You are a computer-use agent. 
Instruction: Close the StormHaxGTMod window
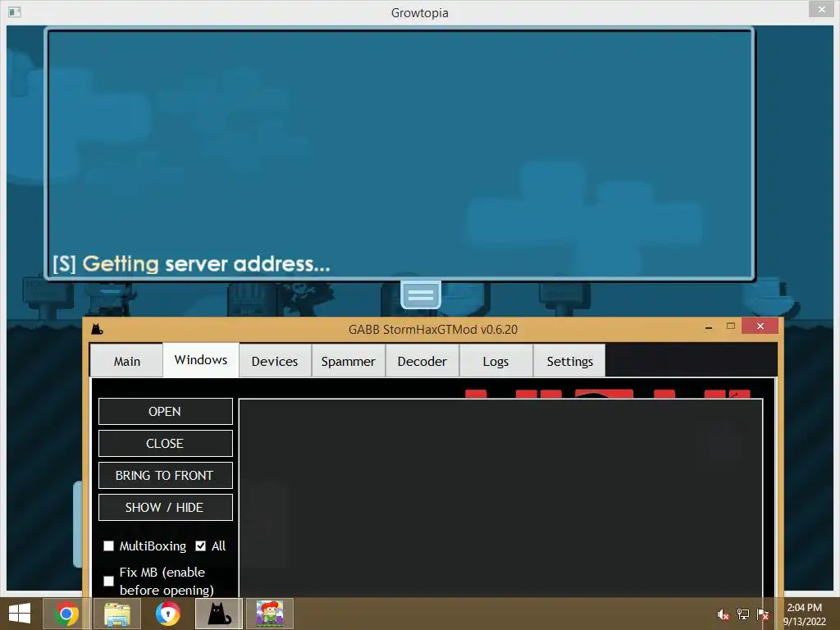pyautogui.click(x=760, y=326)
